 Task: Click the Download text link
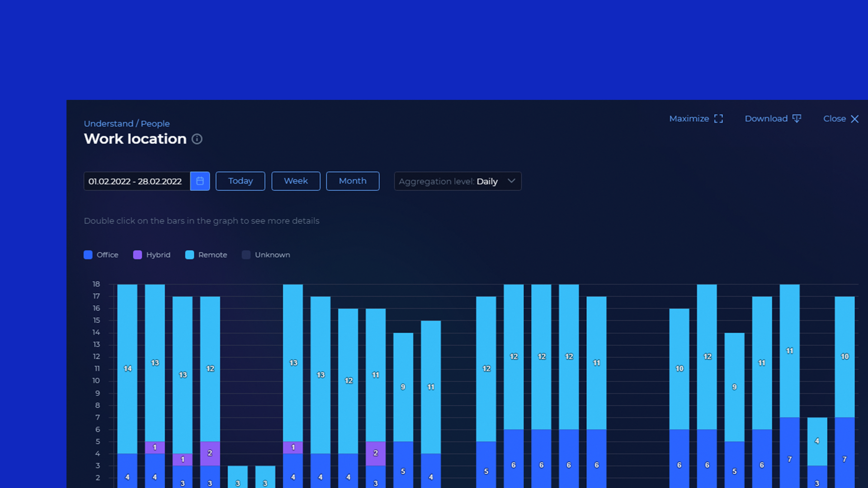(766, 119)
